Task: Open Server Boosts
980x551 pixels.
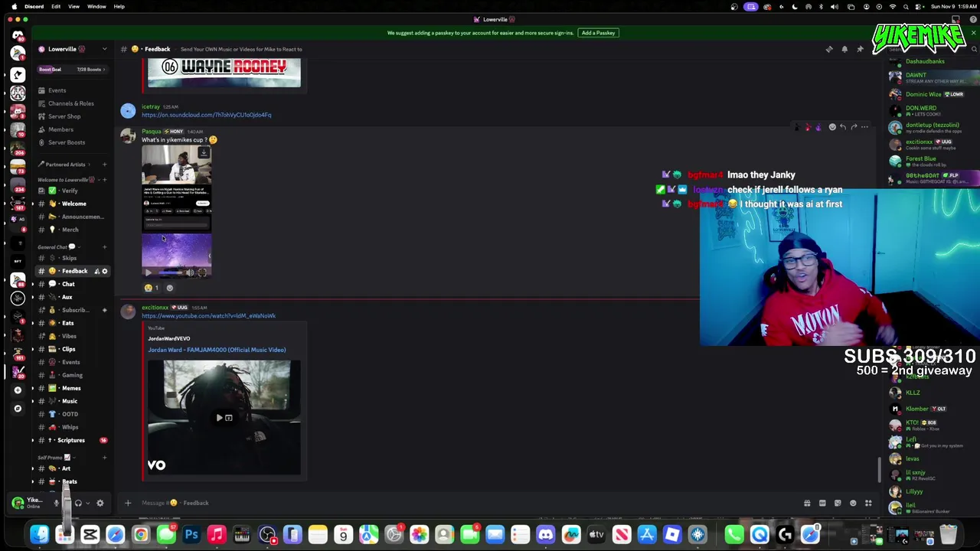Action: point(67,142)
